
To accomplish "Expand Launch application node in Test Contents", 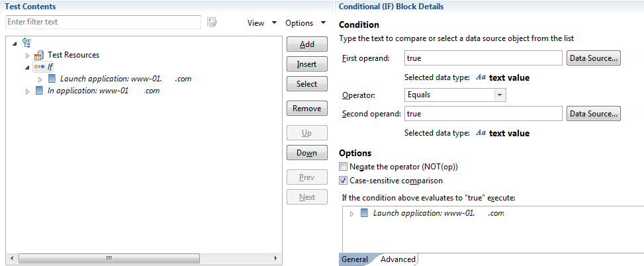I will pos(40,79).
